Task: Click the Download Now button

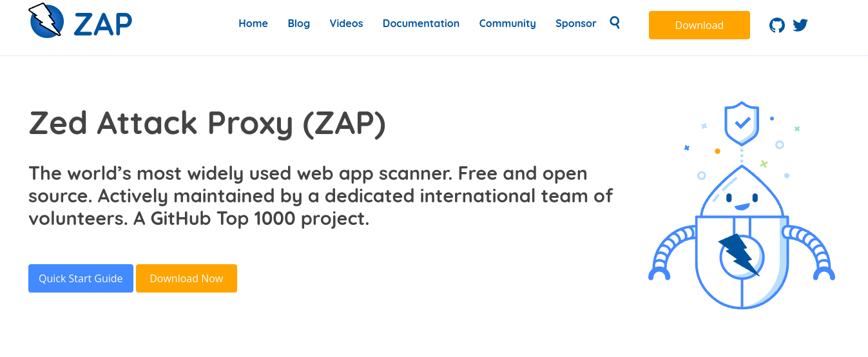Action: [x=186, y=278]
